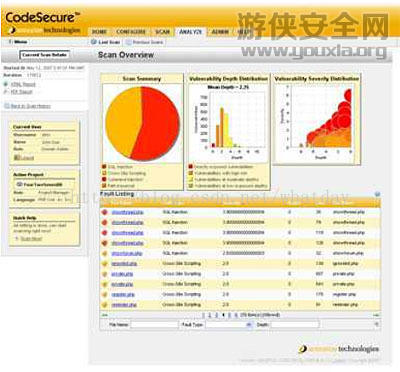Image resolution: width=400 pixels, height=372 pixels.
Task: Click the severity icon in reminder.php row
Action: (105, 305)
